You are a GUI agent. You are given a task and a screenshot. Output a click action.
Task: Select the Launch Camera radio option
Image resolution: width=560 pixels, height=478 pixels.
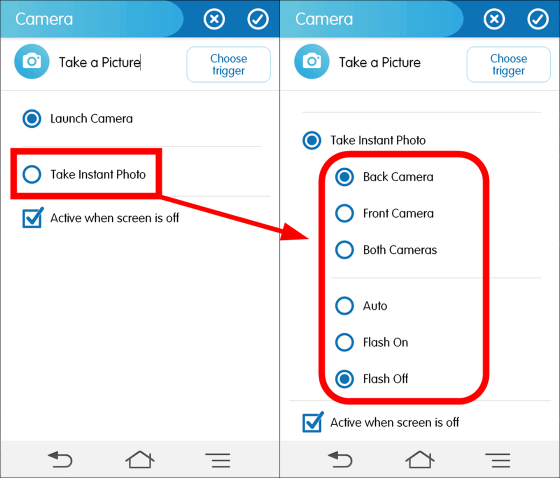coord(32,118)
